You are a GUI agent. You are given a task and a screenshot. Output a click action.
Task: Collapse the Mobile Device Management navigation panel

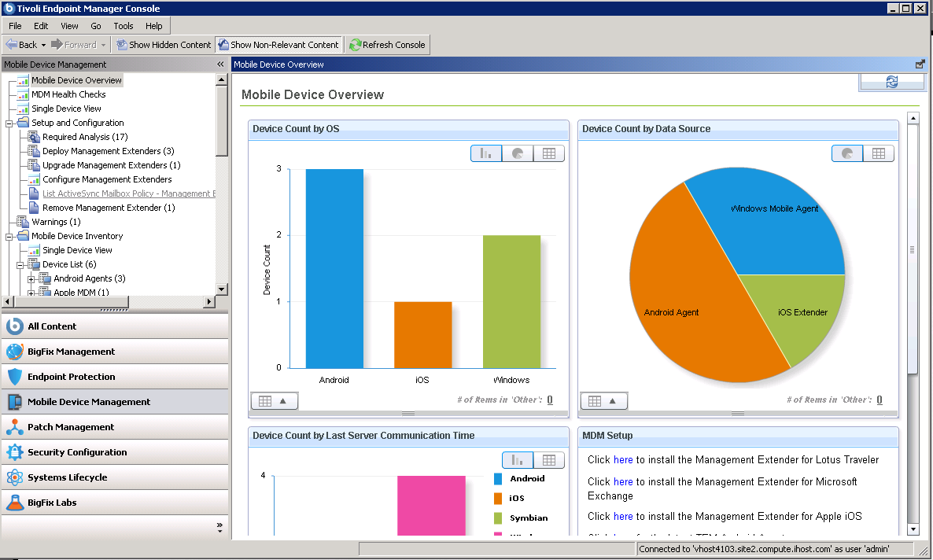[221, 64]
